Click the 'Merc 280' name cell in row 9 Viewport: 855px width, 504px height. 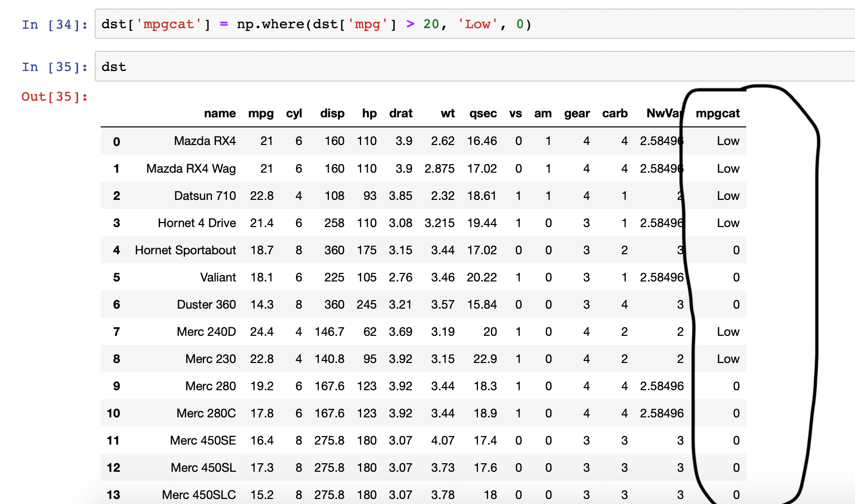pyautogui.click(x=210, y=386)
